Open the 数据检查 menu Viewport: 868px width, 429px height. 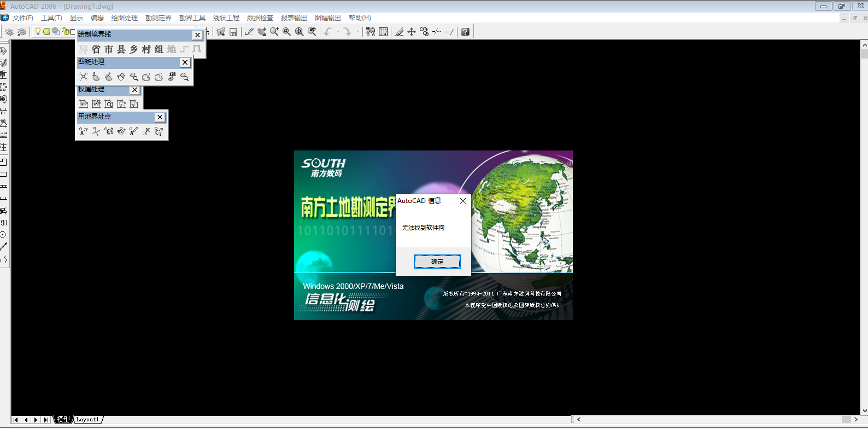tap(260, 18)
